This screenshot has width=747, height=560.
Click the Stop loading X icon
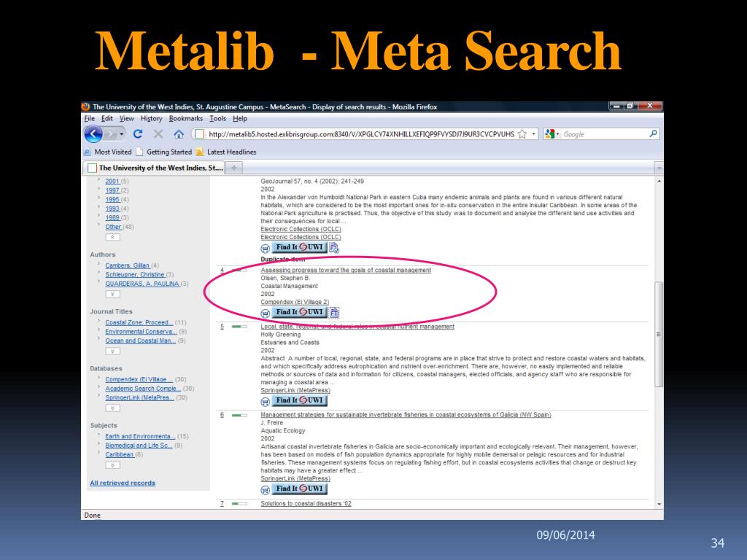pos(158,134)
